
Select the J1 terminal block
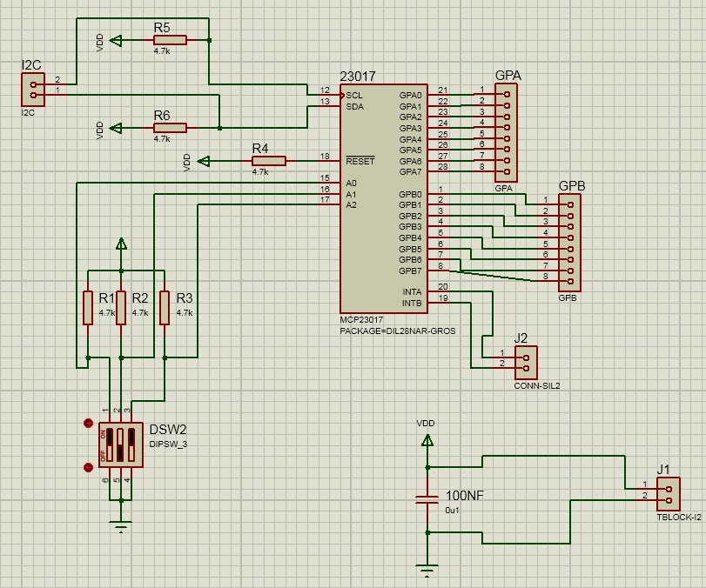pos(669,494)
